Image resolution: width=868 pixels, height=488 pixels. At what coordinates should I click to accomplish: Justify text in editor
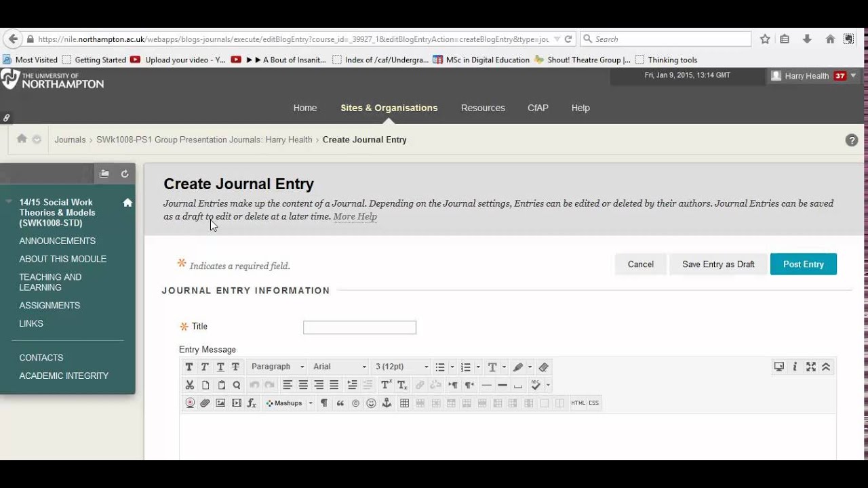[334, 385]
